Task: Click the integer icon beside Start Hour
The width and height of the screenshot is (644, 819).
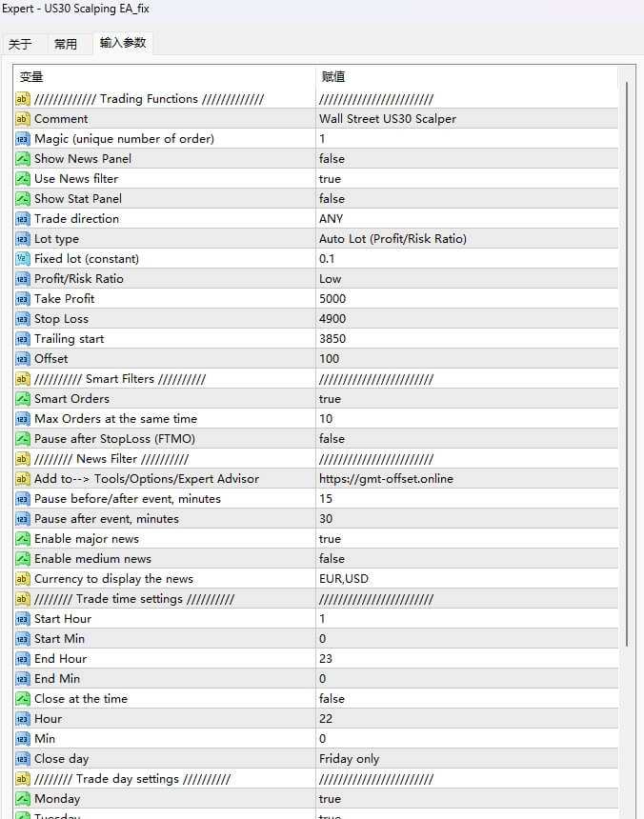Action: [x=23, y=619]
